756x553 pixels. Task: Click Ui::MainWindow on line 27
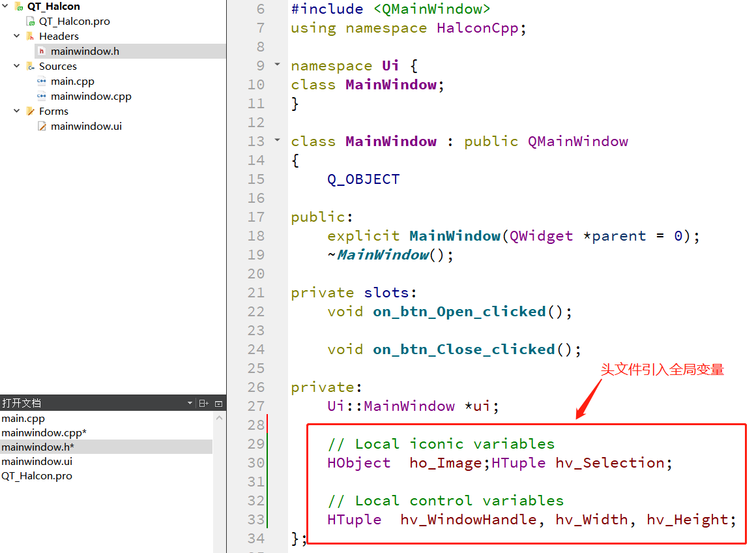[391, 406]
